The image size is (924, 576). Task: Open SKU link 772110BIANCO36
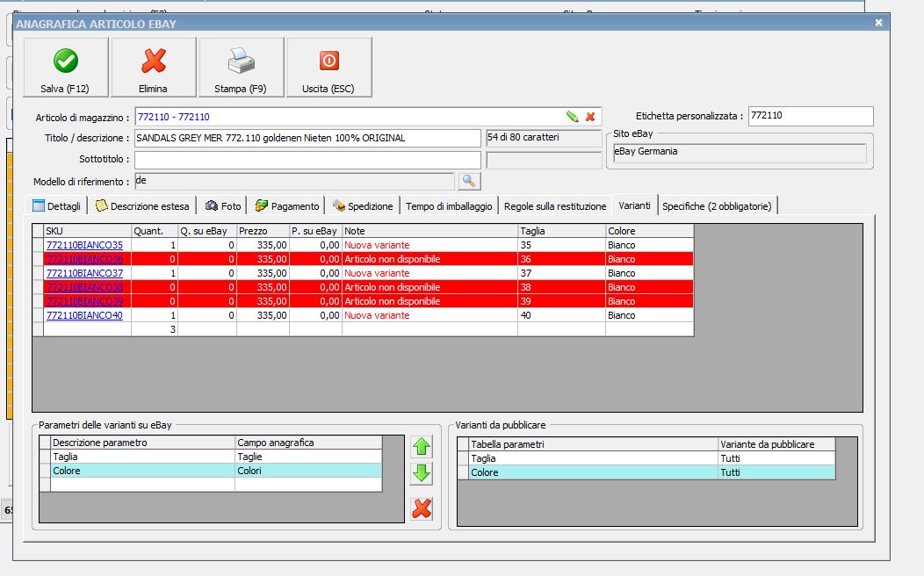tap(85, 259)
